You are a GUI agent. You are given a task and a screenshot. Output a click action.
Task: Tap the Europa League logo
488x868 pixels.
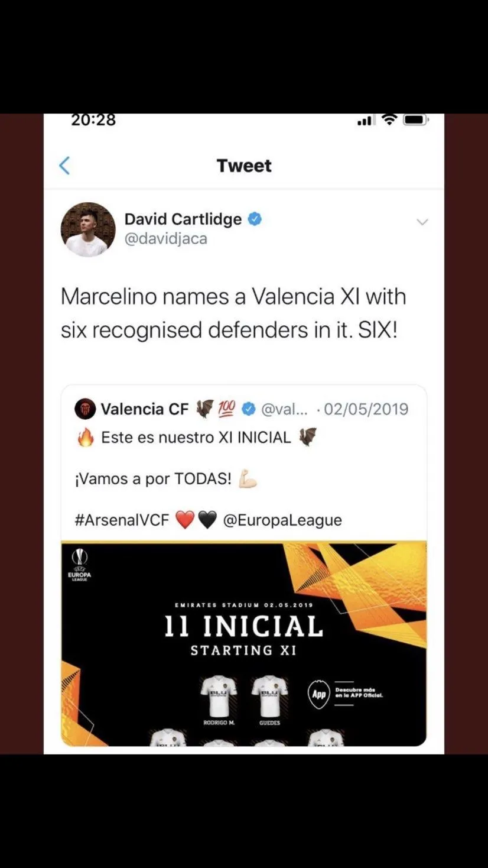click(x=79, y=565)
